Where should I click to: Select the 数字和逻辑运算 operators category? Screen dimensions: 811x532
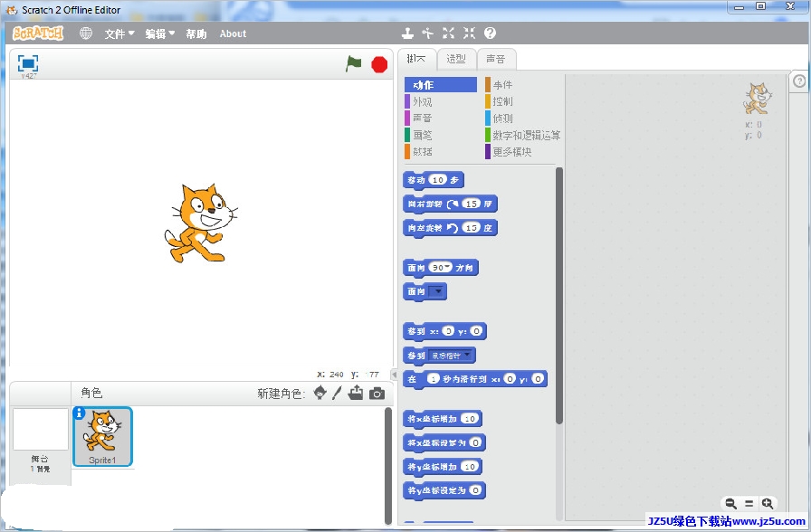coord(523,135)
